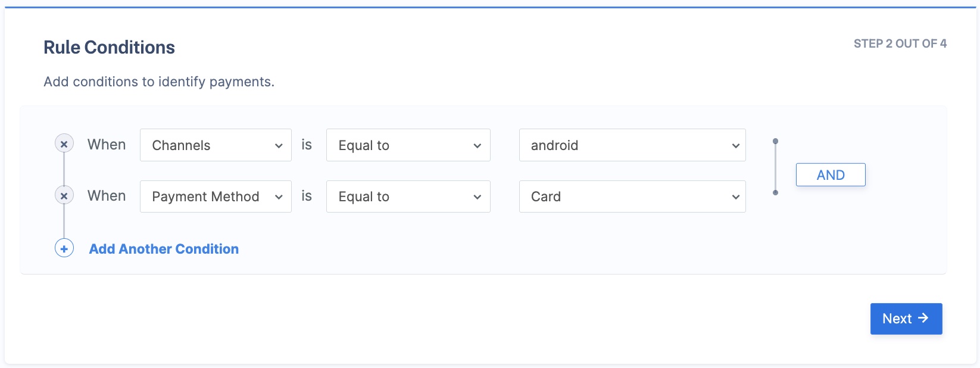Expand the Card value dropdown
This screenshot has height=368, width=980.
tap(632, 197)
